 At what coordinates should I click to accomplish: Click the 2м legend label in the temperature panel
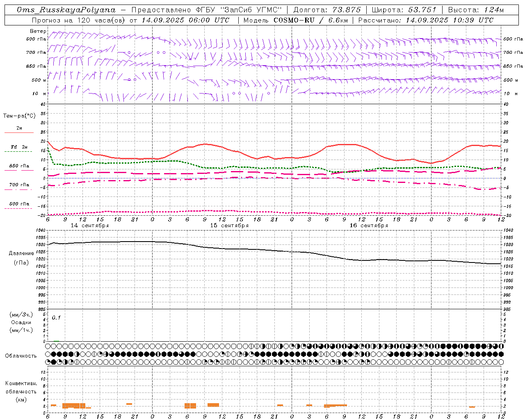[19, 128]
